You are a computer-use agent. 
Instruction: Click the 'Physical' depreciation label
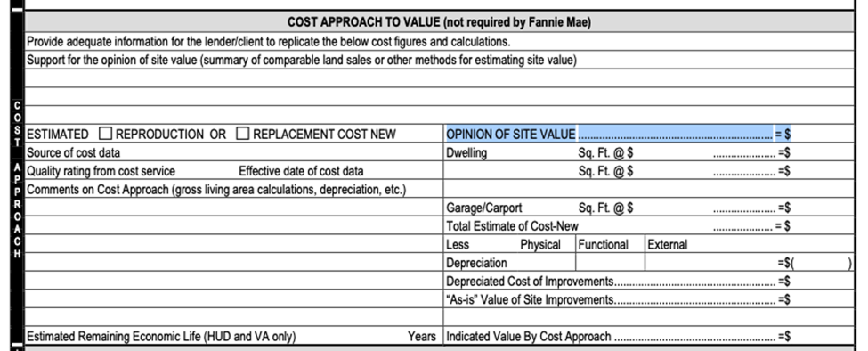tap(540, 245)
